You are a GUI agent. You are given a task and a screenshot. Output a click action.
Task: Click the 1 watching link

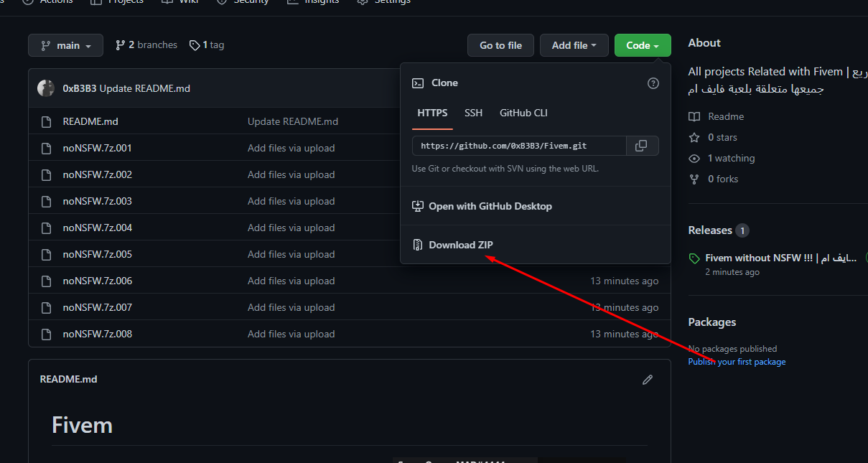coord(732,158)
